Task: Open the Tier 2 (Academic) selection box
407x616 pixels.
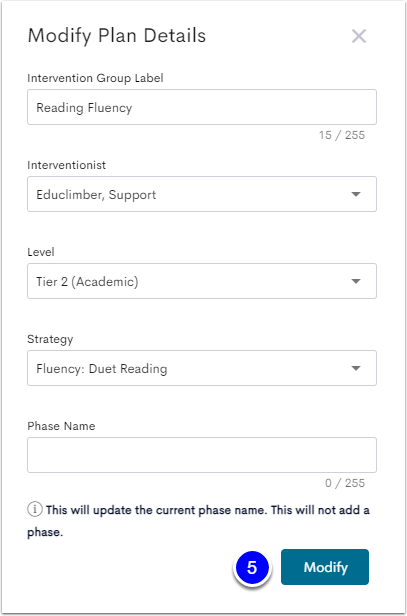Action: click(202, 281)
